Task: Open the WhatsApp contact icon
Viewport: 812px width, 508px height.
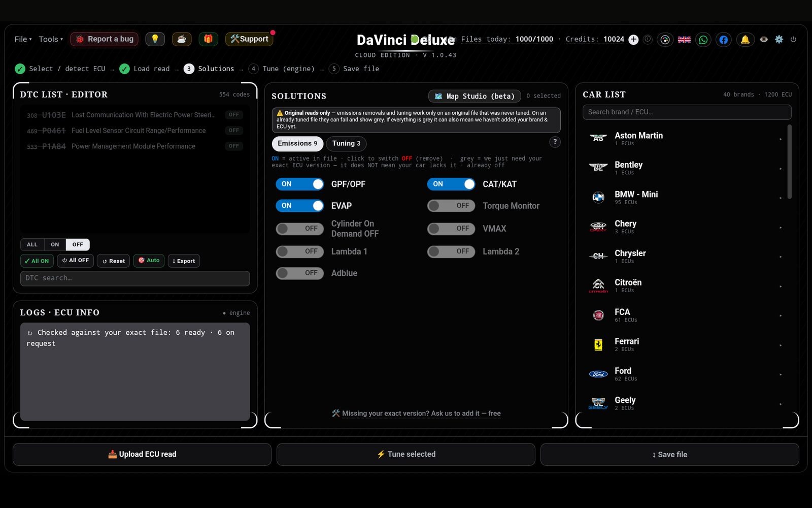Action: pyautogui.click(x=703, y=40)
